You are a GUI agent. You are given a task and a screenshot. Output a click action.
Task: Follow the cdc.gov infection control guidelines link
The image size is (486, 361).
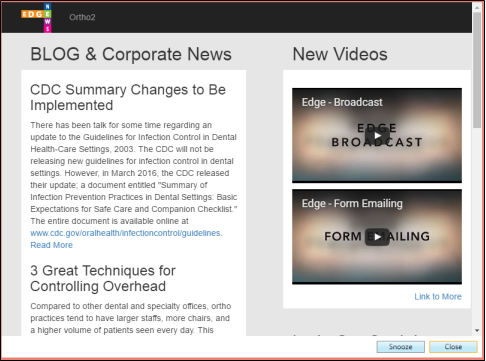126,233
